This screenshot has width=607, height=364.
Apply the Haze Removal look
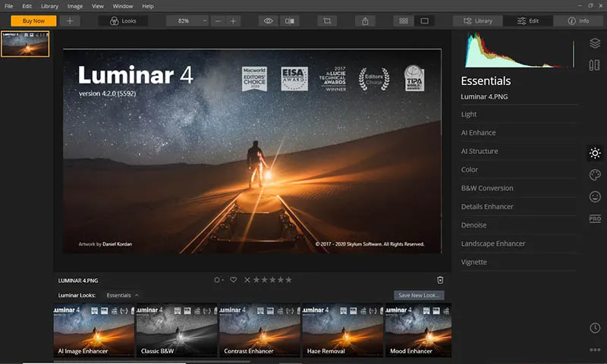[343, 330]
